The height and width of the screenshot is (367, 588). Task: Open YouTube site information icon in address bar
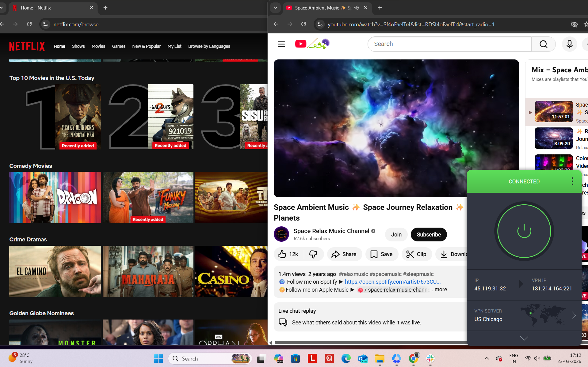pyautogui.click(x=320, y=24)
